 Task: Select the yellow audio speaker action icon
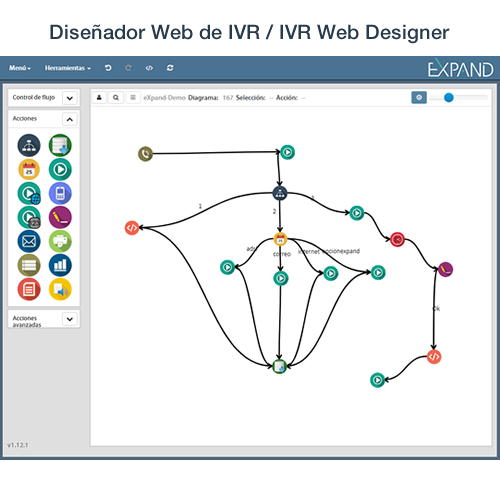point(60,289)
